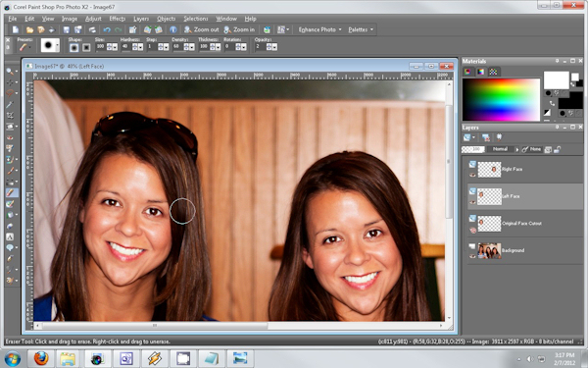Redo the last undone action
Screen dimensions: 588x368
119,29
